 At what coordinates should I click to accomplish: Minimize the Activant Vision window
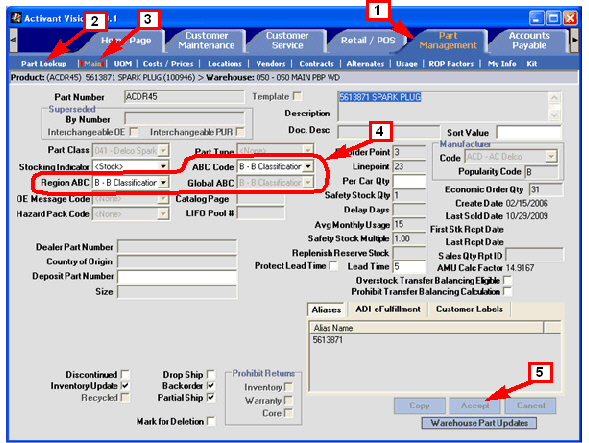(536, 18)
